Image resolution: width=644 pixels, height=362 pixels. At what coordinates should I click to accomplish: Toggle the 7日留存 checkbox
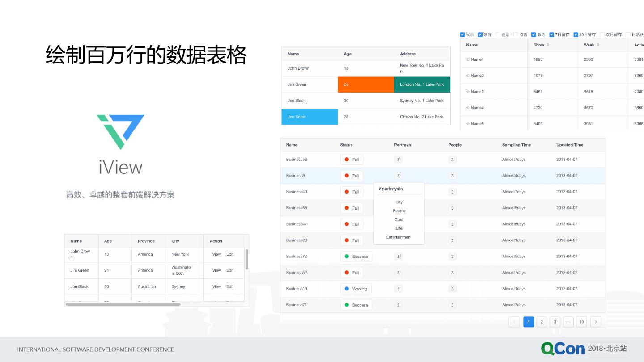click(552, 34)
